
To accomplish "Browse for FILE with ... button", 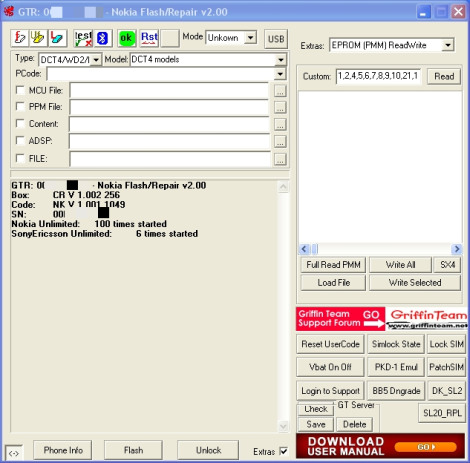I will click(x=280, y=159).
